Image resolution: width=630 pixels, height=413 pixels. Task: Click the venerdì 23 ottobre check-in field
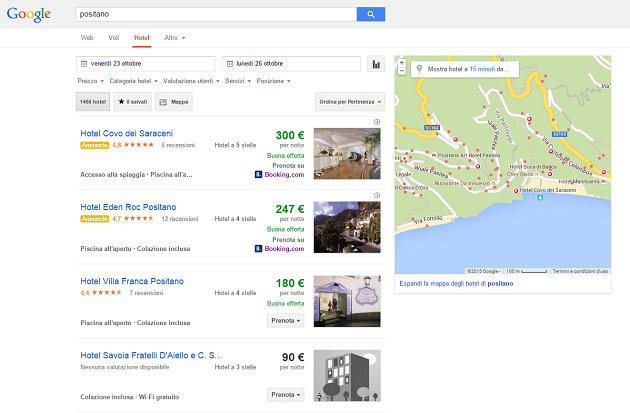coord(145,64)
